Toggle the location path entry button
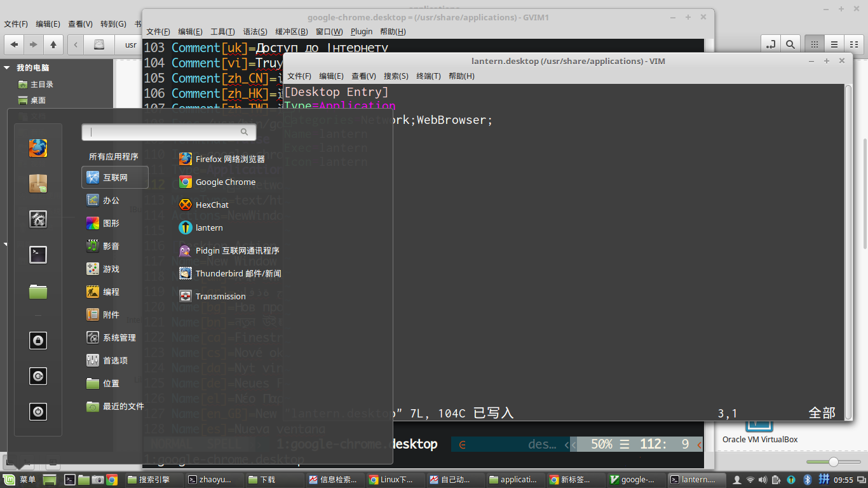The height and width of the screenshot is (488, 868). (x=771, y=44)
